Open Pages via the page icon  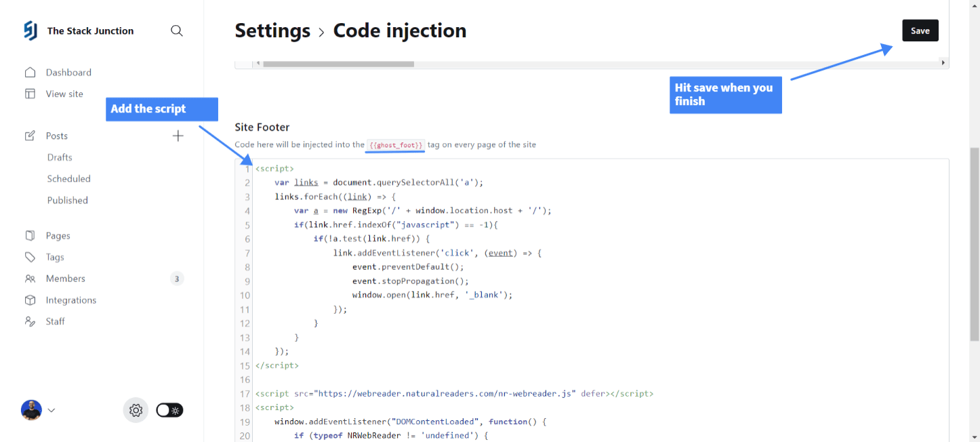pos(30,235)
